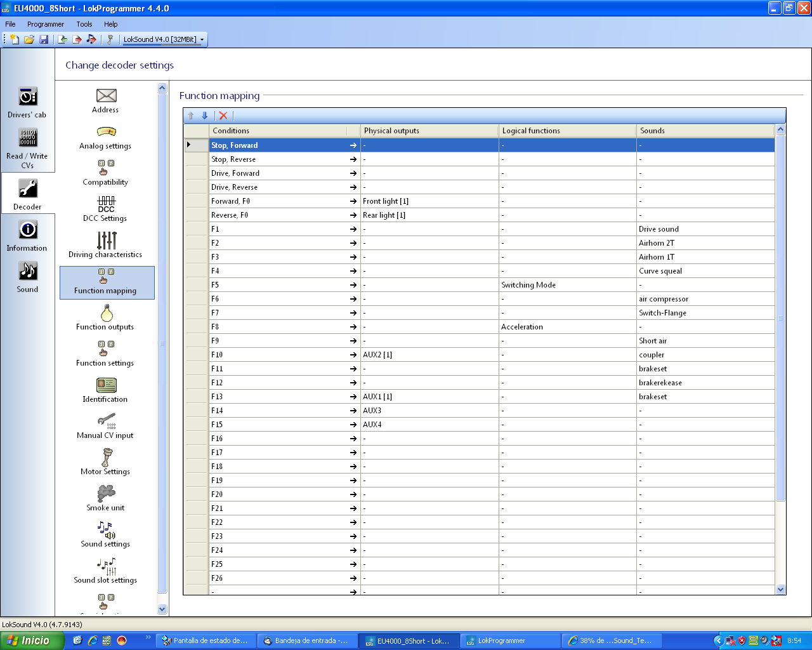This screenshot has height=650, width=812.
Task: Select the F5 Switching Mode row
Action: click(480, 285)
